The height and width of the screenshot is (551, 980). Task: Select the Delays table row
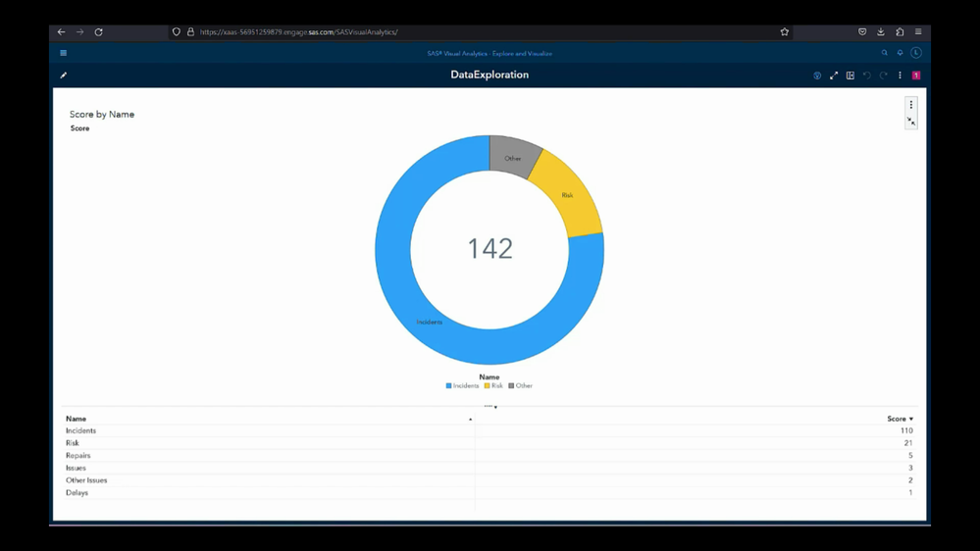tap(490, 493)
